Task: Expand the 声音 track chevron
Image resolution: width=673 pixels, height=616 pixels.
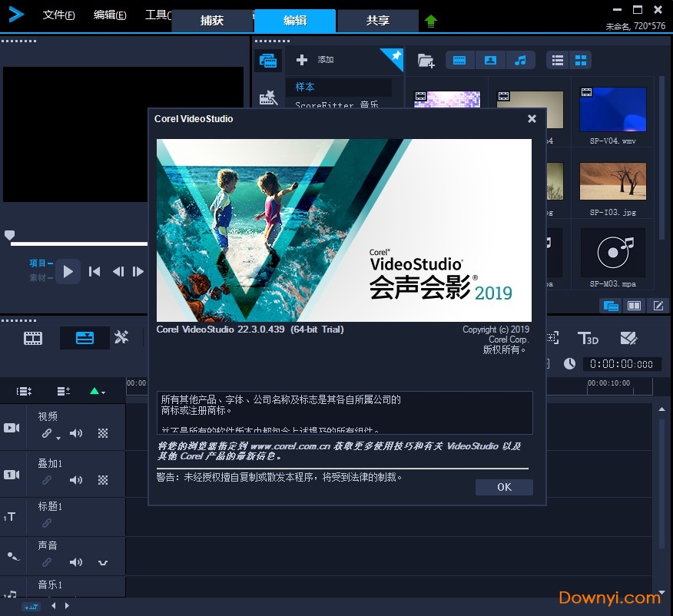Action: pos(103,563)
